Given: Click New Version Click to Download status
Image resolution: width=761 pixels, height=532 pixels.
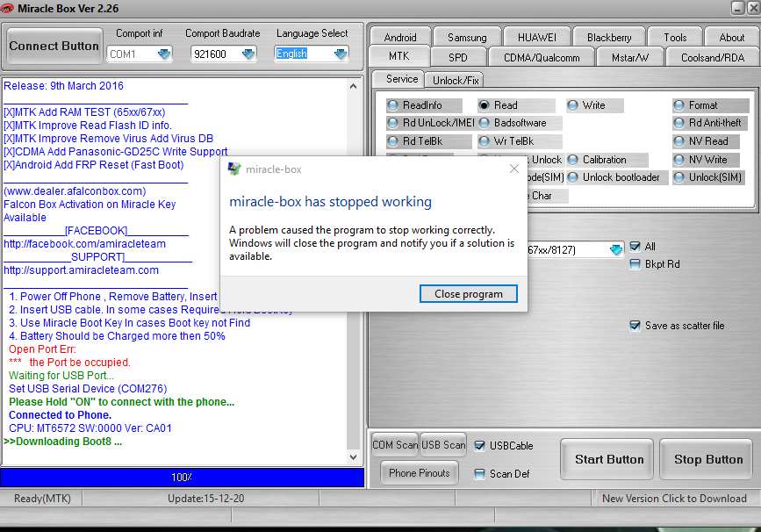Looking at the screenshot, I should (674, 499).
